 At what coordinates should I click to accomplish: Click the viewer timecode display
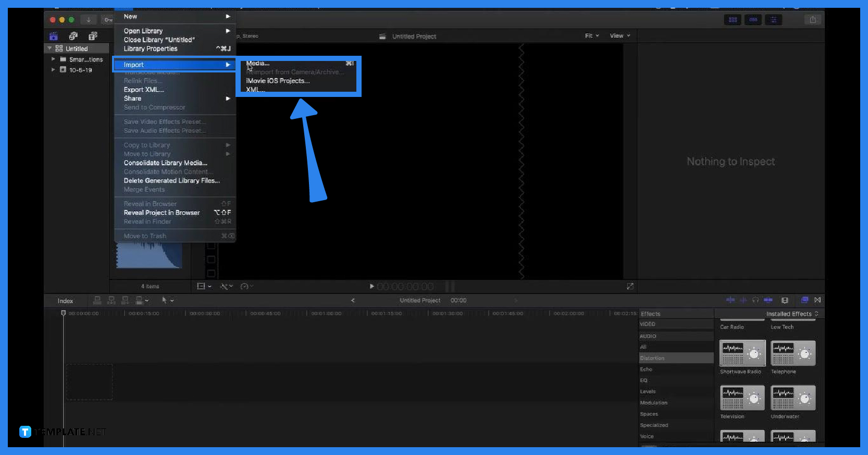click(x=405, y=287)
